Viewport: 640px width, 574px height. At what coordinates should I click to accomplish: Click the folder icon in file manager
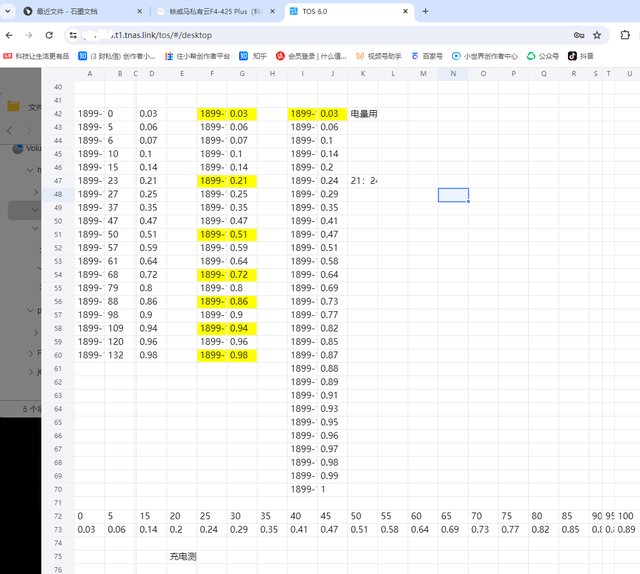(x=13, y=107)
